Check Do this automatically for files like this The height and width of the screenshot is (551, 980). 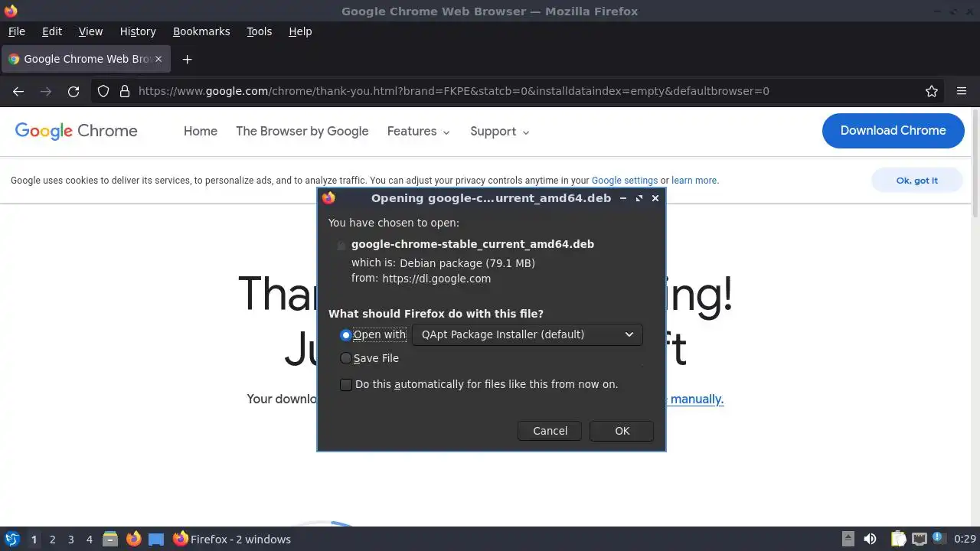(x=346, y=384)
